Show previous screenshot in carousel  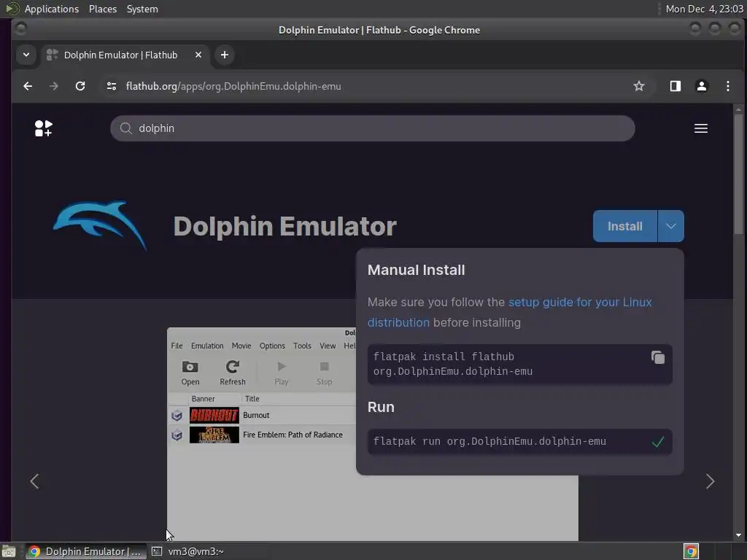coord(34,481)
